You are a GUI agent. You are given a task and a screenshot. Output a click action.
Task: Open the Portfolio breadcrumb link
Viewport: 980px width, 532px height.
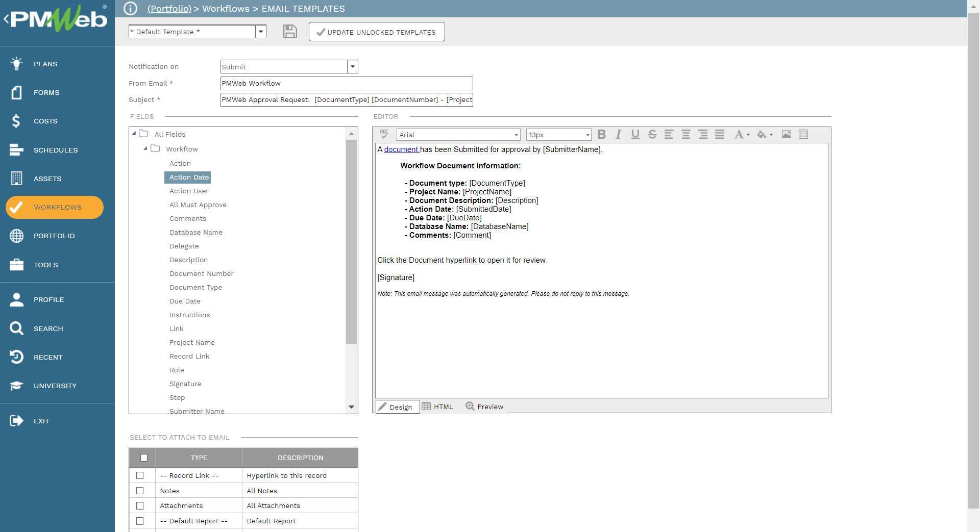click(169, 9)
